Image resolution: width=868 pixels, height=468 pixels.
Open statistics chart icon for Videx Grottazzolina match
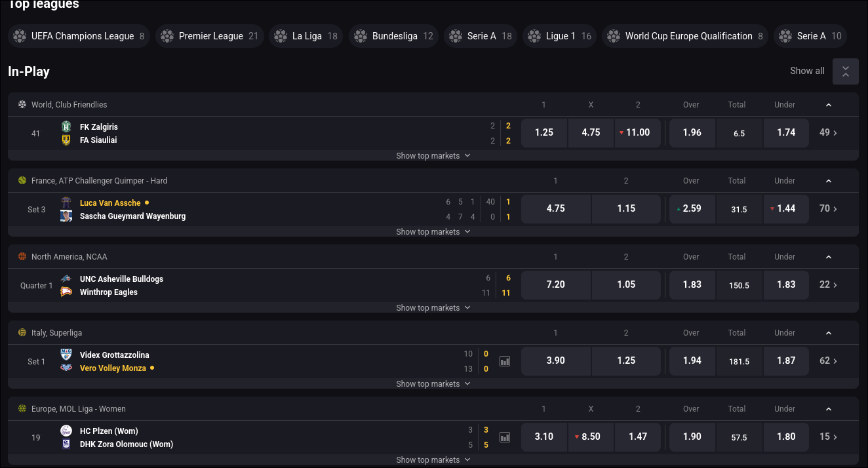504,361
